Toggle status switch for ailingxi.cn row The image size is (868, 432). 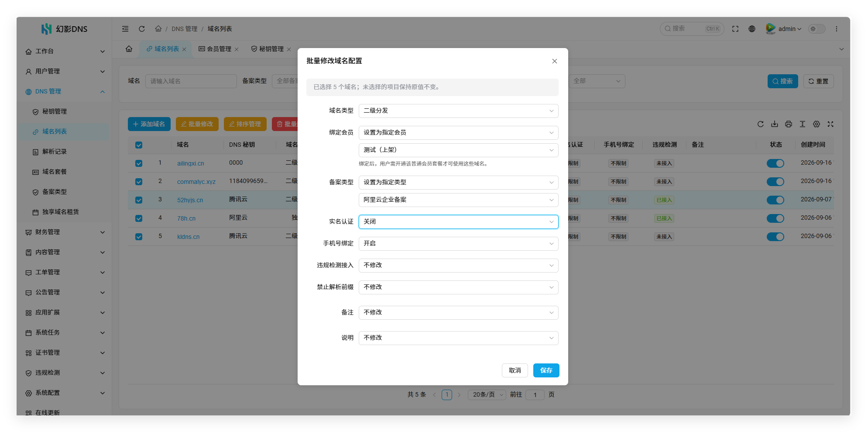point(775,163)
